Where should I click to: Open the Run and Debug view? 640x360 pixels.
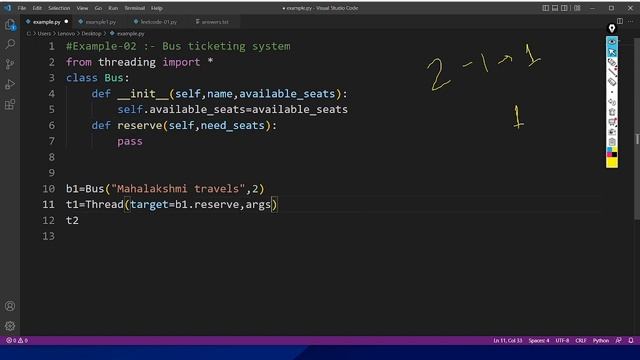coord(10,84)
